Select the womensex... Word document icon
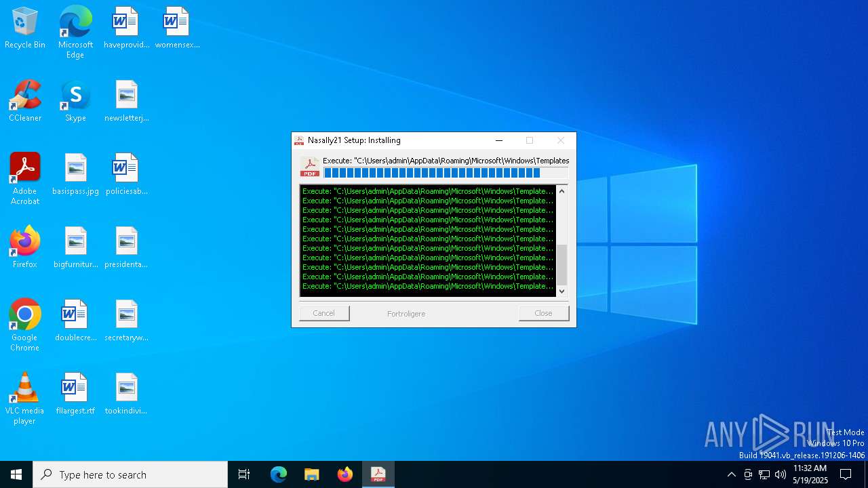The image size is (868, 488). pyautogui.click(x=177, y=28)
